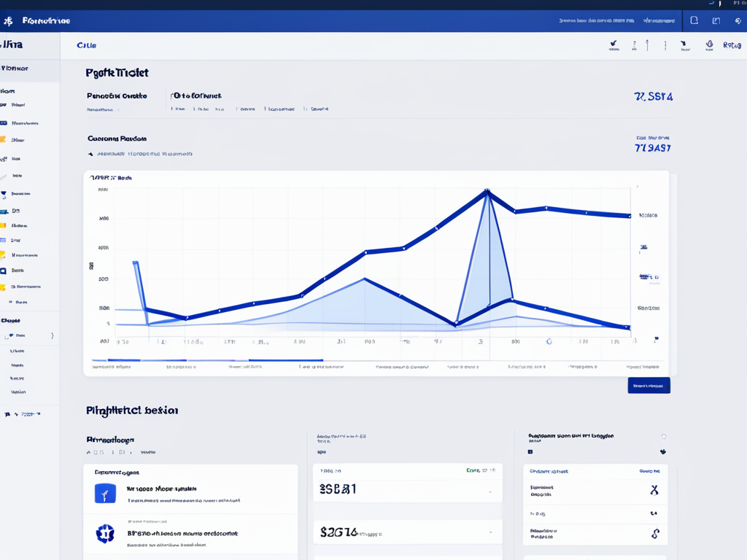Image resolution: width=747 pixels, height=560 pixels.
Task: Click the round blue badge icon in second list card
Action: tap(105, 534)
